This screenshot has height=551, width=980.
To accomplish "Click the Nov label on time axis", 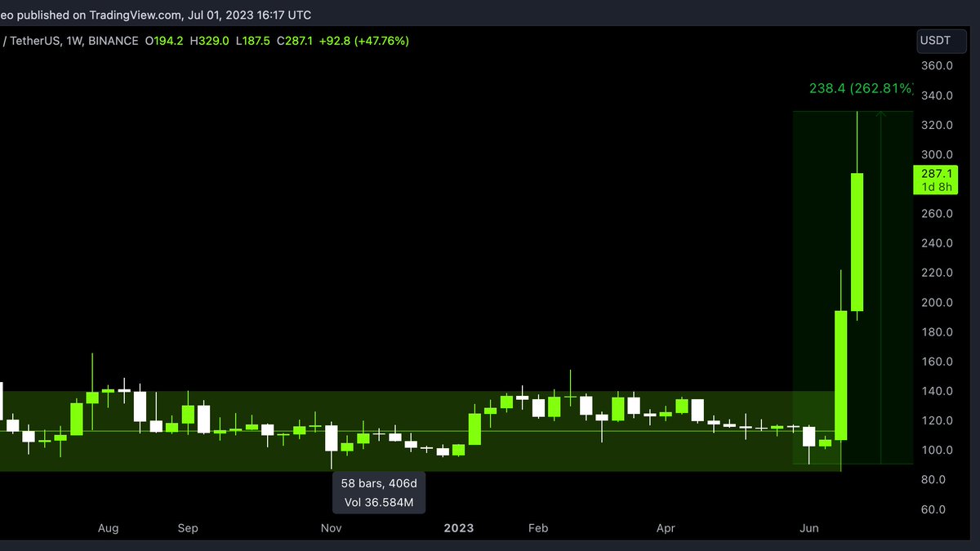I will point(331,528).
